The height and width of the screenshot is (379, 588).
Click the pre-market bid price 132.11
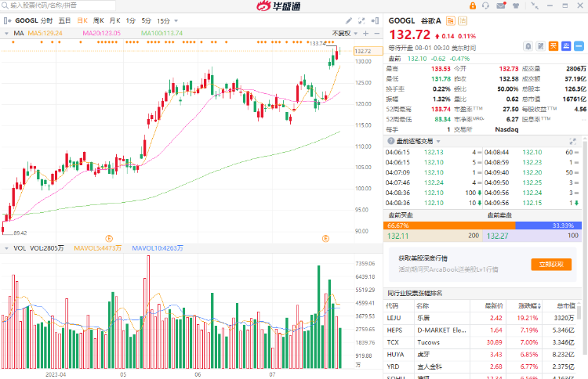(x=397, y=236)
